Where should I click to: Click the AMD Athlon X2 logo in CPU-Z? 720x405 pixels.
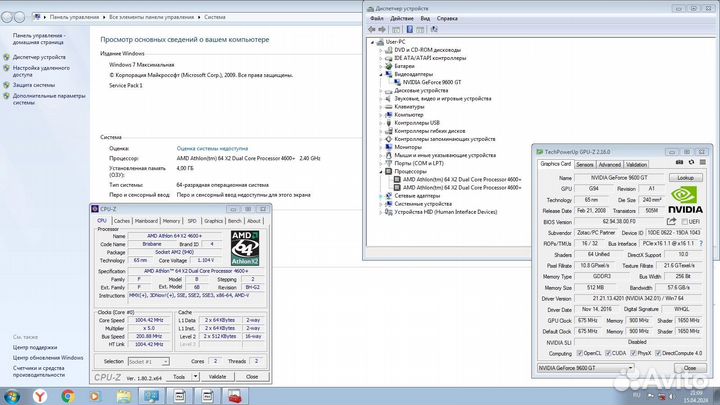(245, 248)
